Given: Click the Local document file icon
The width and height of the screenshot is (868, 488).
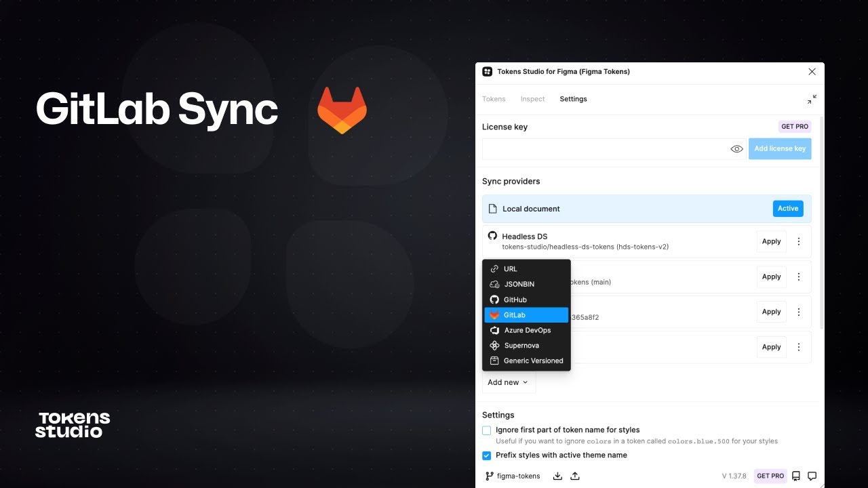Looking at the screenshot, I should tap(493, 209).
